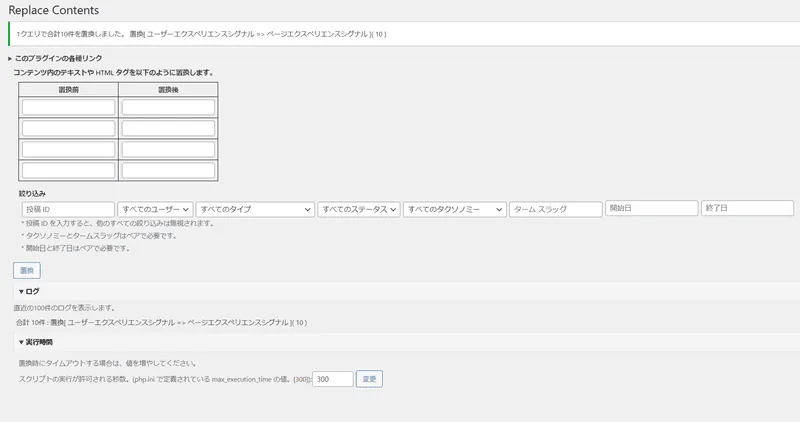Image resolution: width=800 pixels, height=422 pixels.
Task: Open the すべてのユーザー dropdown
Action: pos(155,209)
